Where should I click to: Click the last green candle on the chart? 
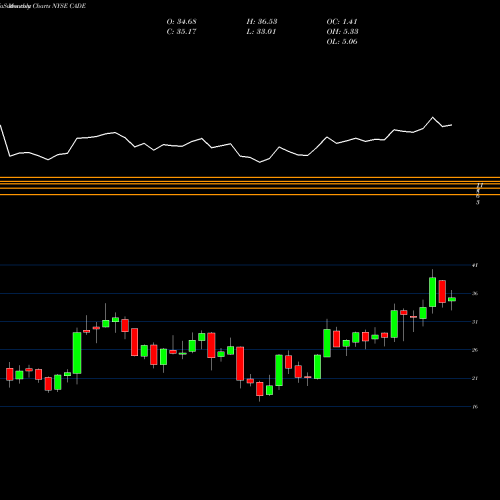click(x=452, y=299)
